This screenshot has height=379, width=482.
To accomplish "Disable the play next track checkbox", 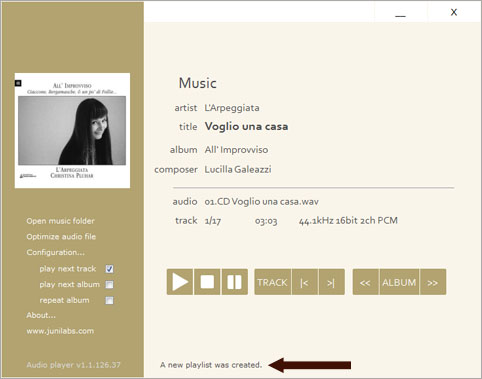I will click(109, 269).
